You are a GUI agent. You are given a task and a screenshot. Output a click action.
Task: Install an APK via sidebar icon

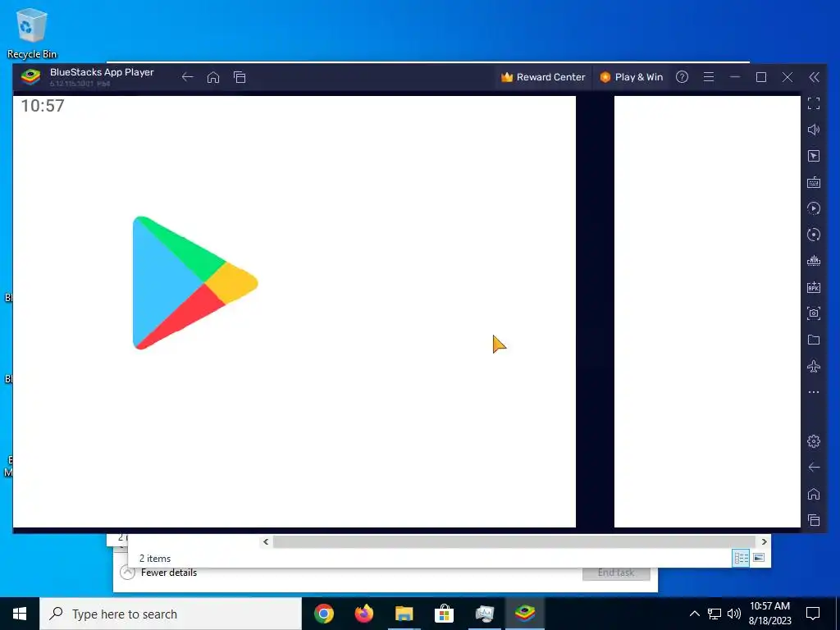click(814, 287)
